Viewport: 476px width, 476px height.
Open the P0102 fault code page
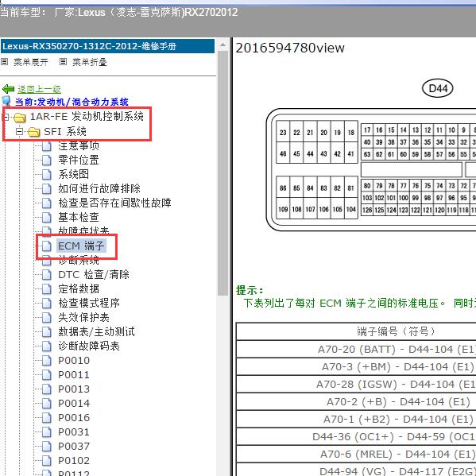coord(74,461)
